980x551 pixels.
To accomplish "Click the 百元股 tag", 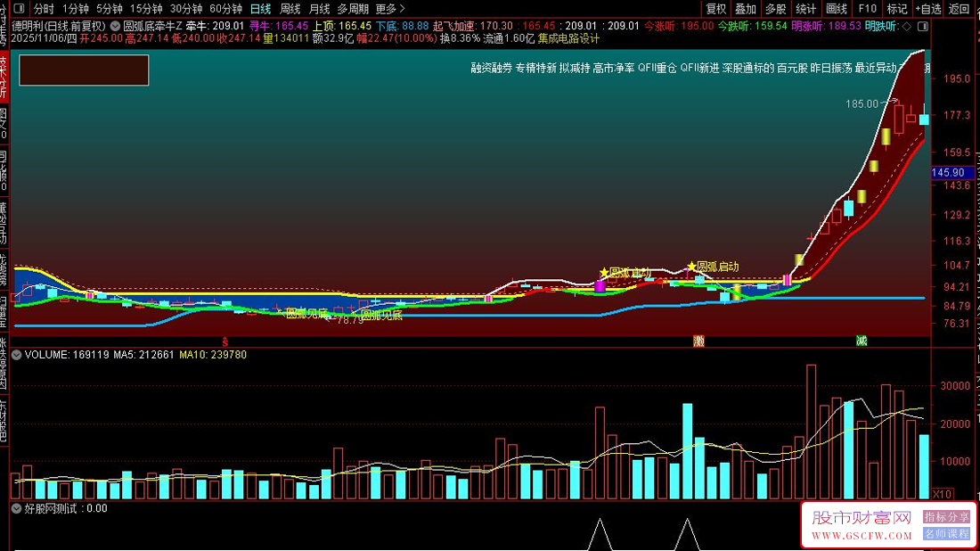I will pos(792,68).
